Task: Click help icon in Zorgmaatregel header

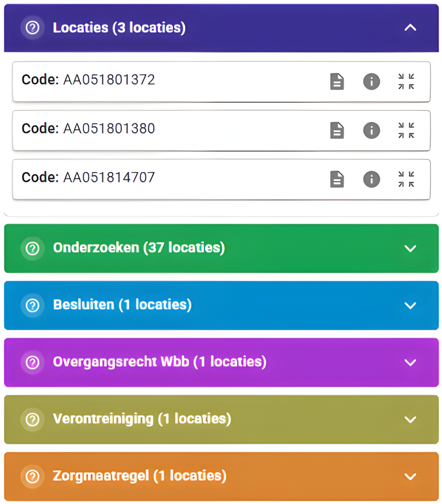Action: (x=32, y=476)
